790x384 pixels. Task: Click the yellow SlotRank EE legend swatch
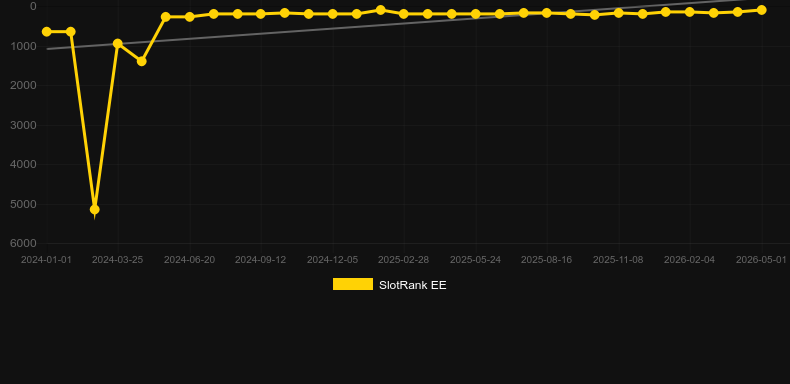click(x=353, y=284)
